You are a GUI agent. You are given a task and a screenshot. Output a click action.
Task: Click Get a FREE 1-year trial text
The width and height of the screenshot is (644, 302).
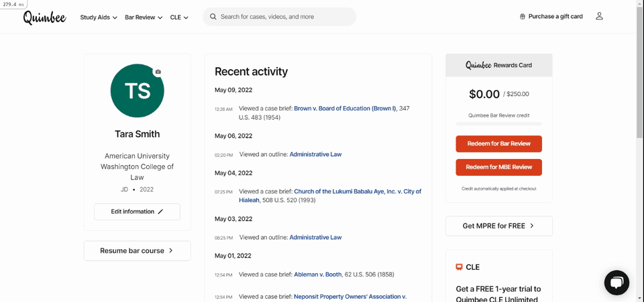click(x=498, y=294)
